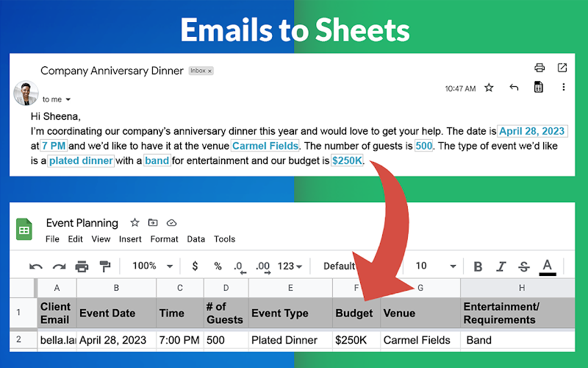Image resolution: width=588 pixels, height=368 pixels.
Task: Click the 'Event Planning' document title
Action: coord(82,223)
